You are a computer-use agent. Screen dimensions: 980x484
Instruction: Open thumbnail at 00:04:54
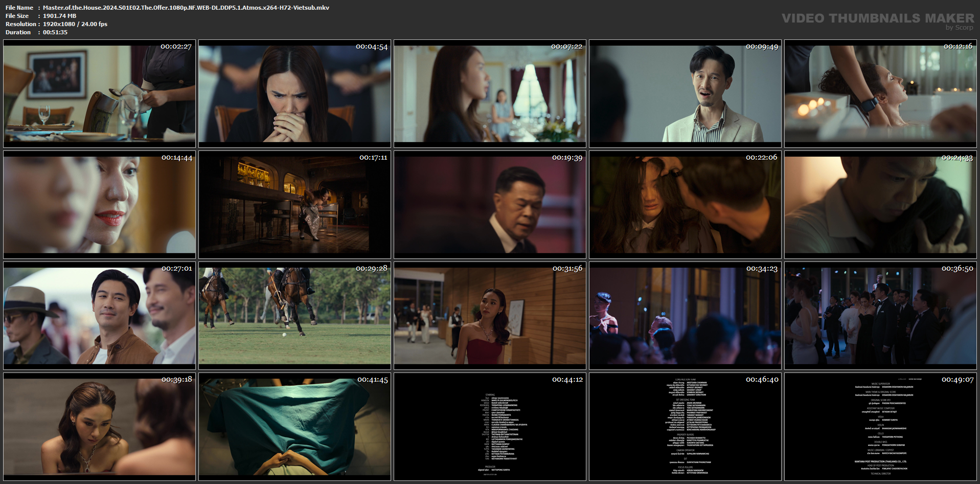(x=294, y=94)
